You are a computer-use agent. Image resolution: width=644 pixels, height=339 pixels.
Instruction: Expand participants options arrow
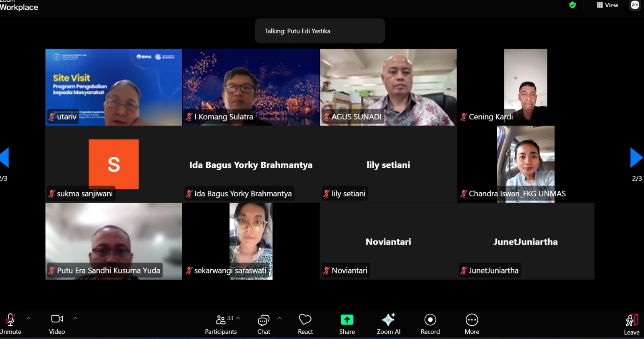[238, 318]
